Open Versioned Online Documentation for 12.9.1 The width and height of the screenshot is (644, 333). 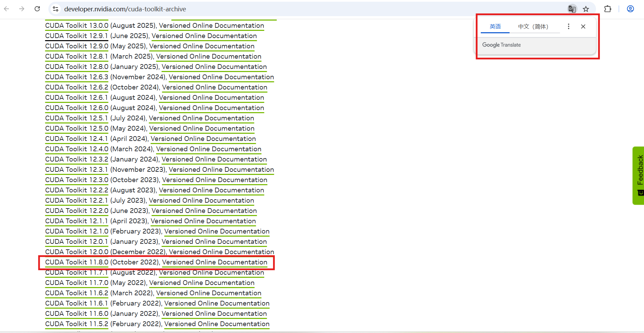point(204,36)
